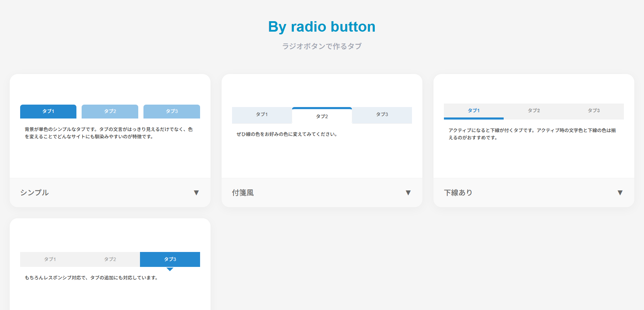Image resolution: width=644 pixels, height=310 pixels.
Task: Switch to タブ2 in the シンプル card
Action: 109,111
